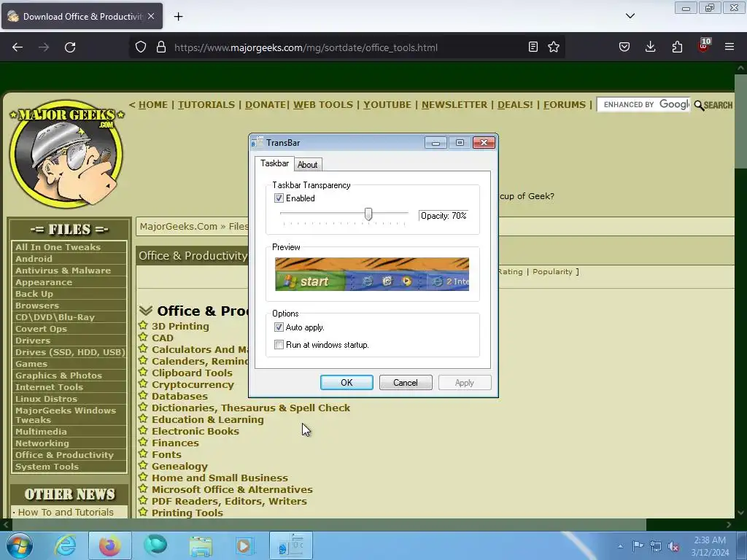Viewport: 747px width, 560px height.
Task: Open the Firefox extensions puzzle icon
Action: [x=677, y=47]
